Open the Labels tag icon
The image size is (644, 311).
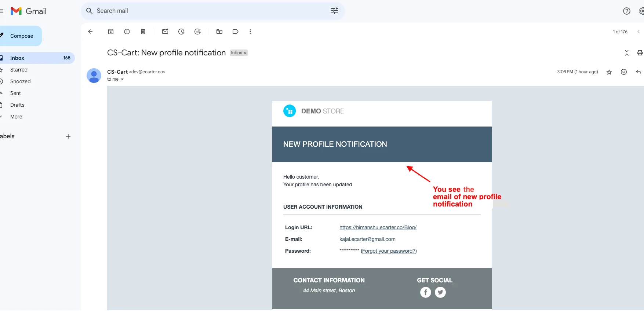[x=236, y=32]
